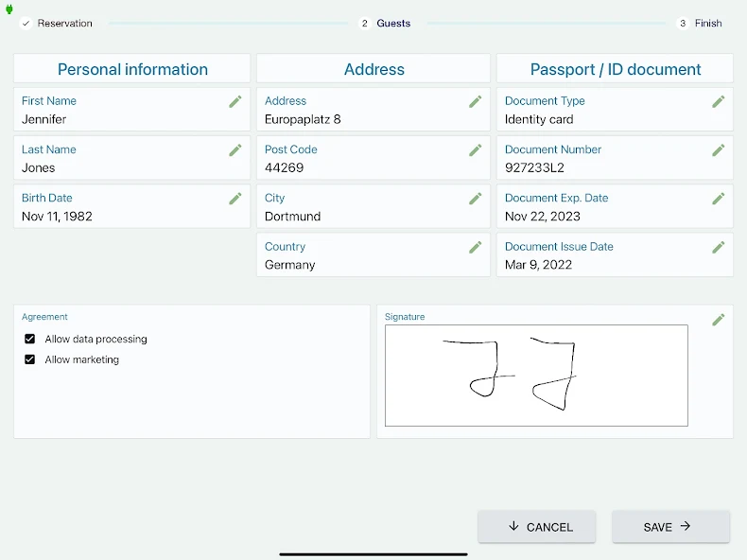
Task: Edit the First Name field pencil icon
Action: click(x=235, y=101)
